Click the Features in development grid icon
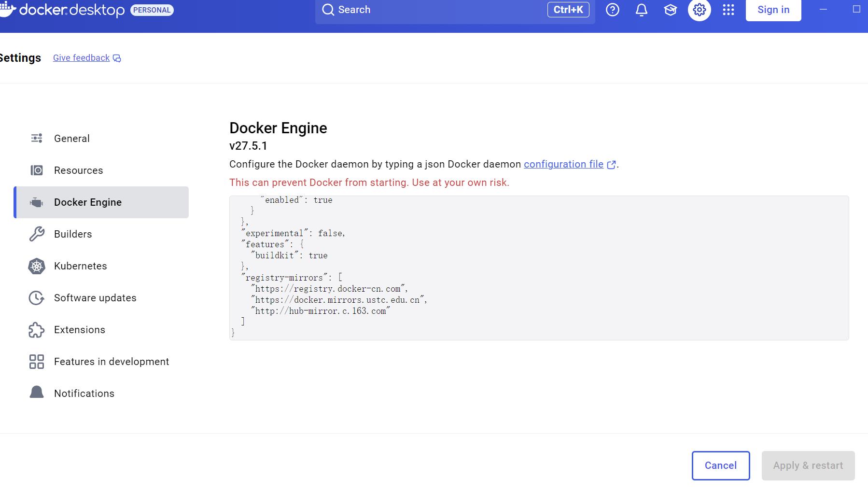868x493 pixels. click(37, 362)
